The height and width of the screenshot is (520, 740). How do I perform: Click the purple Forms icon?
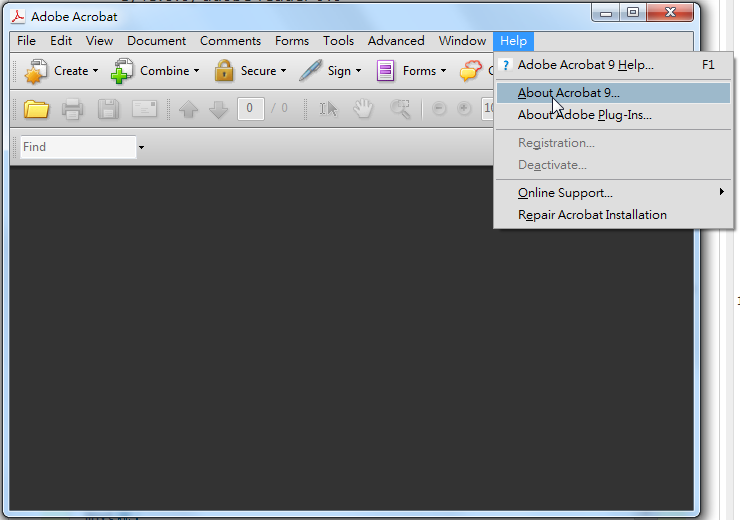point(385,71)
